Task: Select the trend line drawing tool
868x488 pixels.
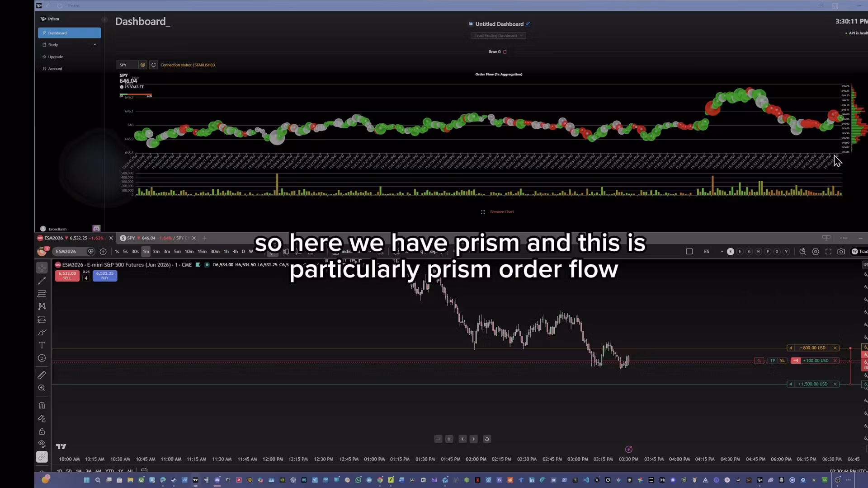Action: tap(42, 281)
